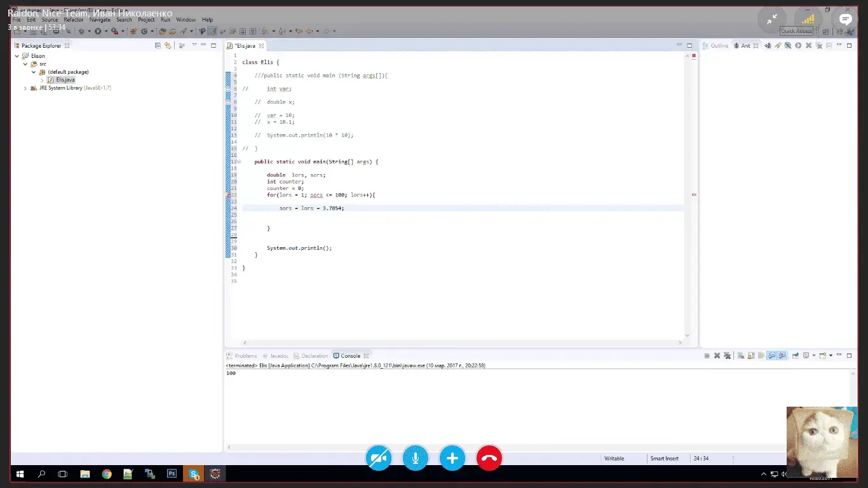Click error marker on line 22 gutter
868x488 pixels.
pyautogui.click(x=228, y=195)
